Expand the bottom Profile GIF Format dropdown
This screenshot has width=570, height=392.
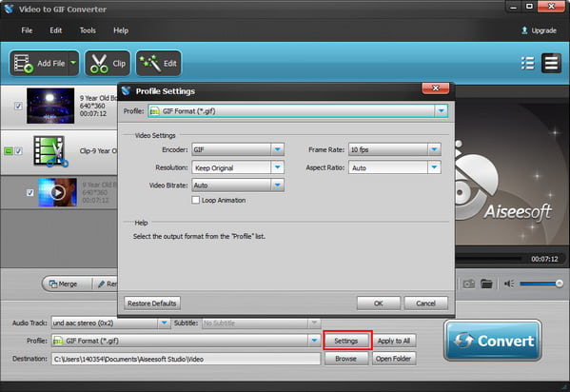pos(314,341)
